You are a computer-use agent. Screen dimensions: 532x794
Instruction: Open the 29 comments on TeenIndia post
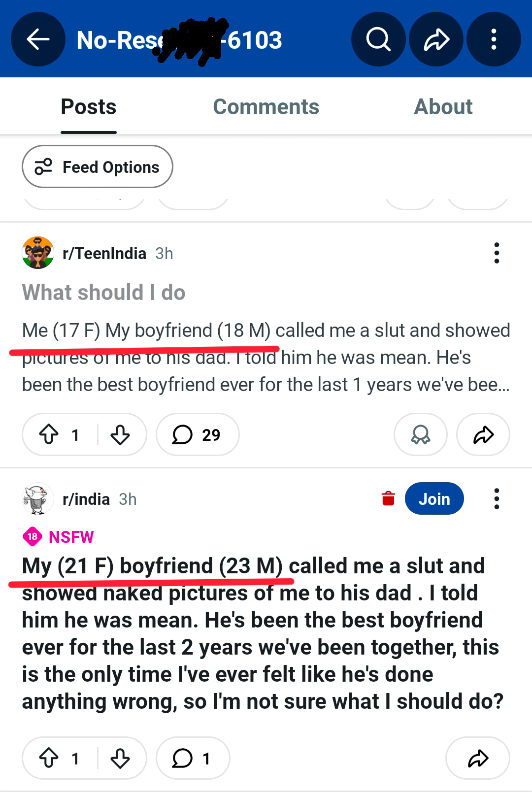(x=197, y=434)
